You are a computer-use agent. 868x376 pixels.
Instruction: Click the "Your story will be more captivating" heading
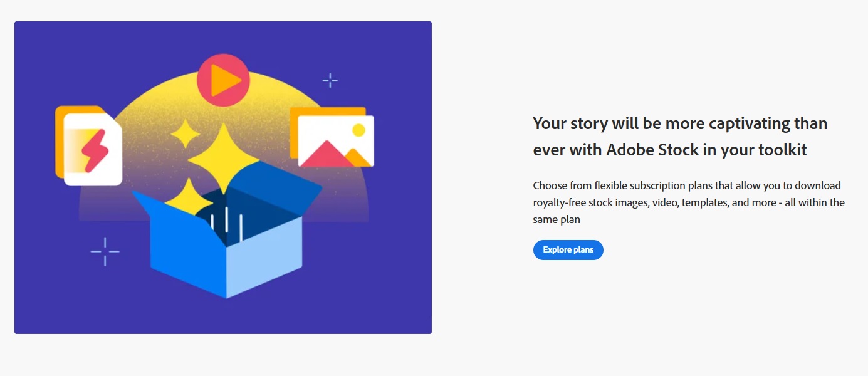coord(680,136)
